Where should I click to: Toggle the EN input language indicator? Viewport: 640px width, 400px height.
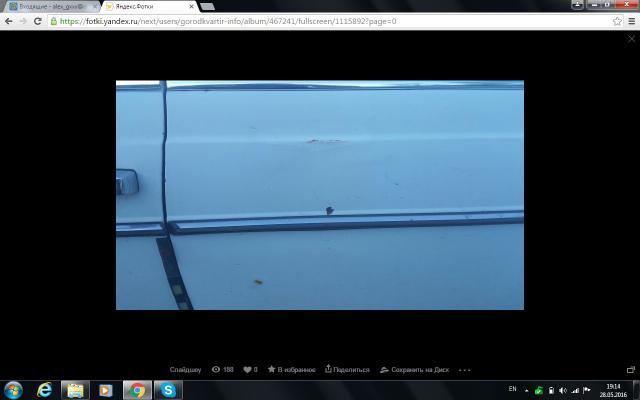coord(512,390)
